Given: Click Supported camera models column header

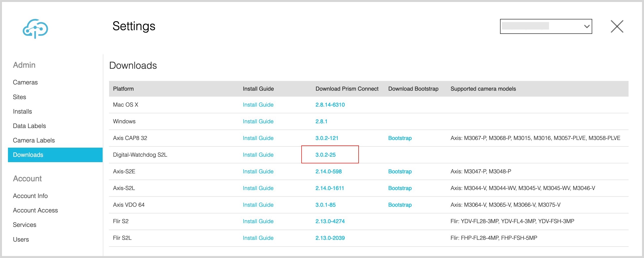Looking at the screenshot, I should click(x=483, y=89).
